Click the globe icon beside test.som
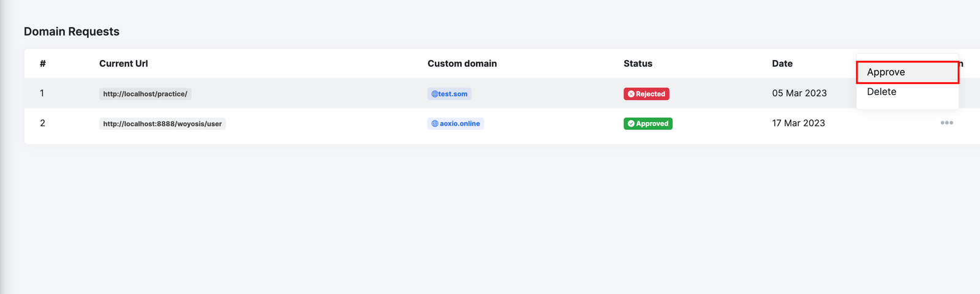 [x=434, y=94]
